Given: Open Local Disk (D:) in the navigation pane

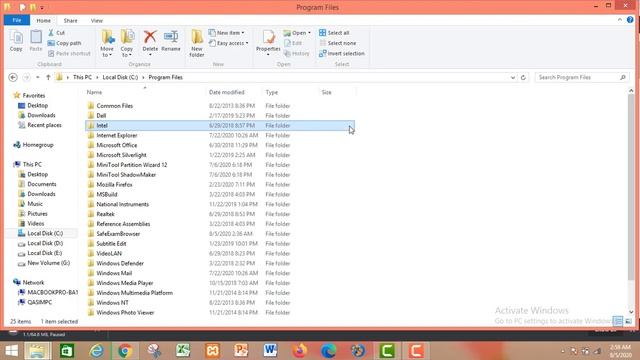Looking at the screenshot, I should click(45, 243).
